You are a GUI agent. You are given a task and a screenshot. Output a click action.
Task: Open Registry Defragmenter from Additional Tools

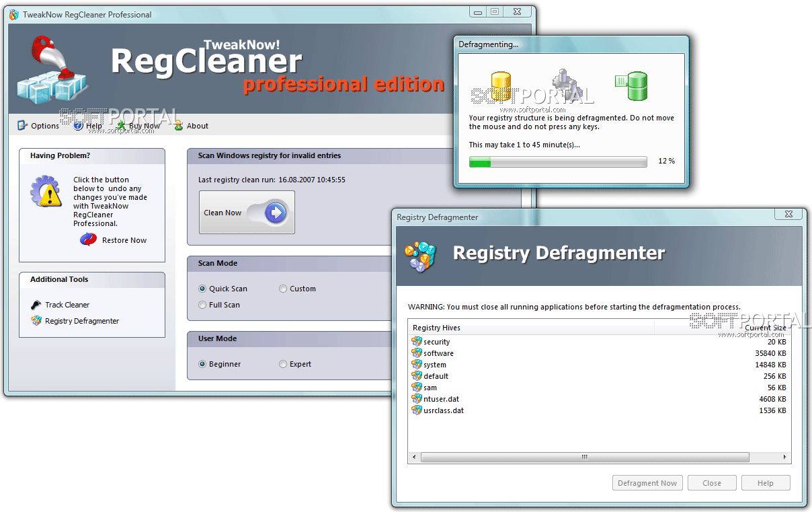coord(82,321)
